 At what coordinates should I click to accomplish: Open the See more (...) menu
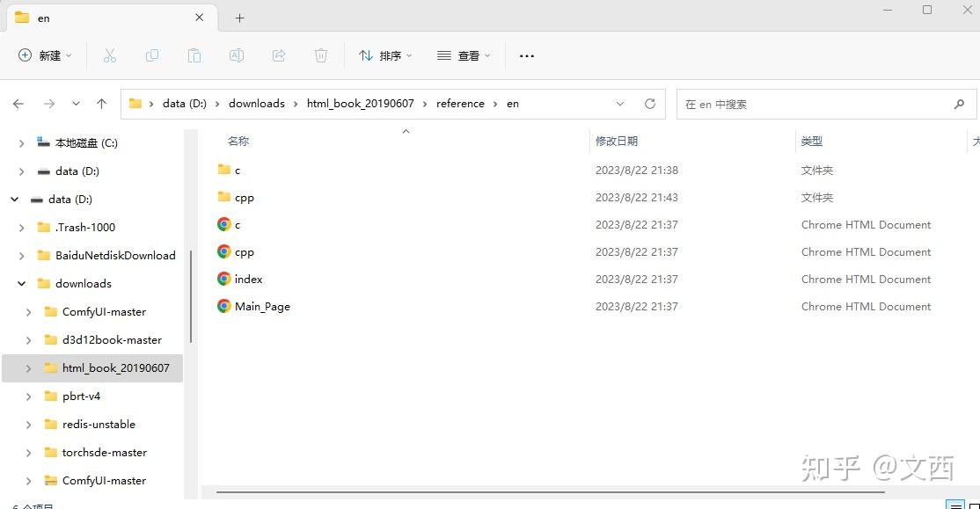526,55
